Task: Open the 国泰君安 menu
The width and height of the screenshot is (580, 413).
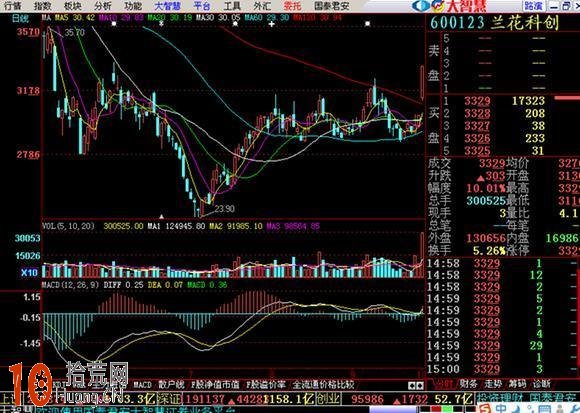Action: tap(331, 6)
